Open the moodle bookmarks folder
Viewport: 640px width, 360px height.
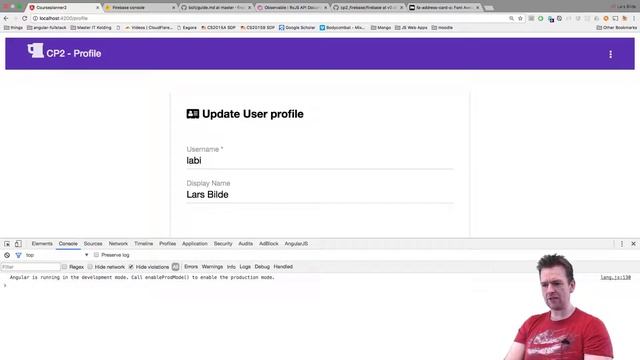click(442, 28)
